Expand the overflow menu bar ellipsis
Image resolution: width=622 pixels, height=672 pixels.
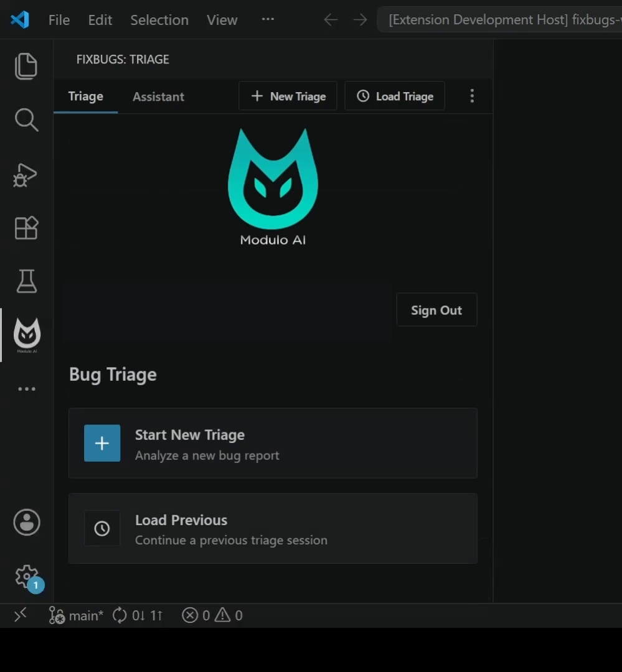coord(268,19)
